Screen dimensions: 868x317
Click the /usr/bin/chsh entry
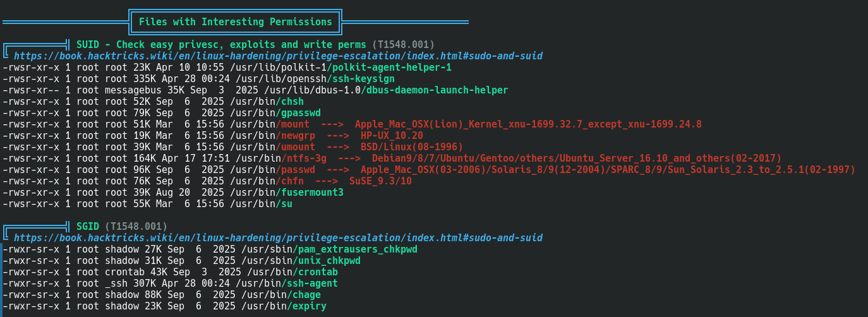point(267,102)
